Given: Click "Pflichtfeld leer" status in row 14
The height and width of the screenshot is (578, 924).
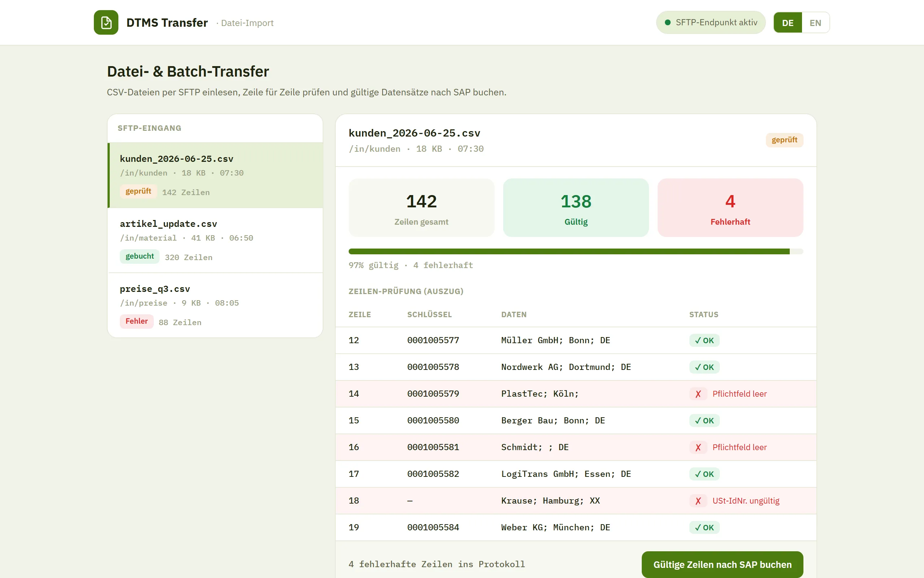Looking at the screenshot, I should pos(740,394).
